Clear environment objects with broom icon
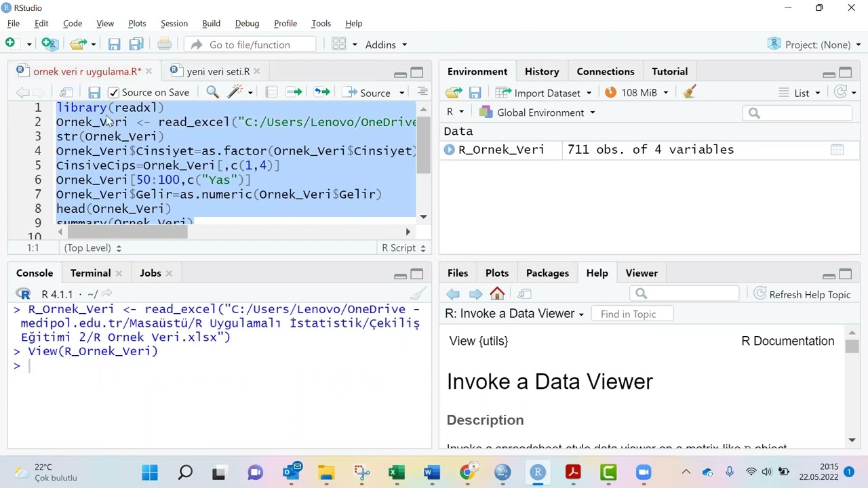 [690, 92]
